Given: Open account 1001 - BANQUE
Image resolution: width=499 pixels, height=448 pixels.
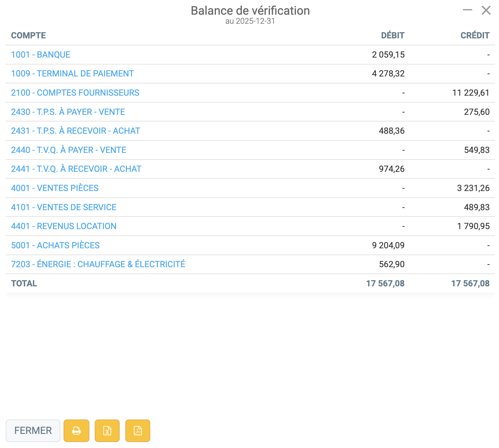Looking at the screenshot, I should (x=40, y=55).
